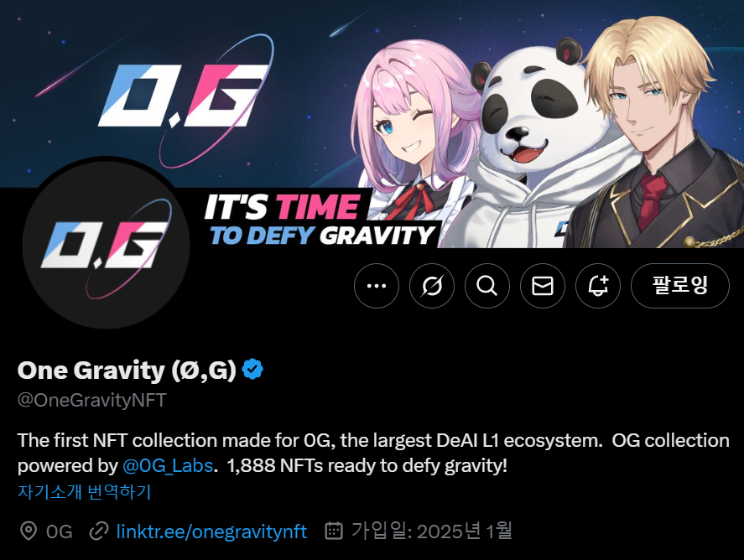
Task: Click the 가입일: 2025년 1월 join date text
Action: point(432,531)
